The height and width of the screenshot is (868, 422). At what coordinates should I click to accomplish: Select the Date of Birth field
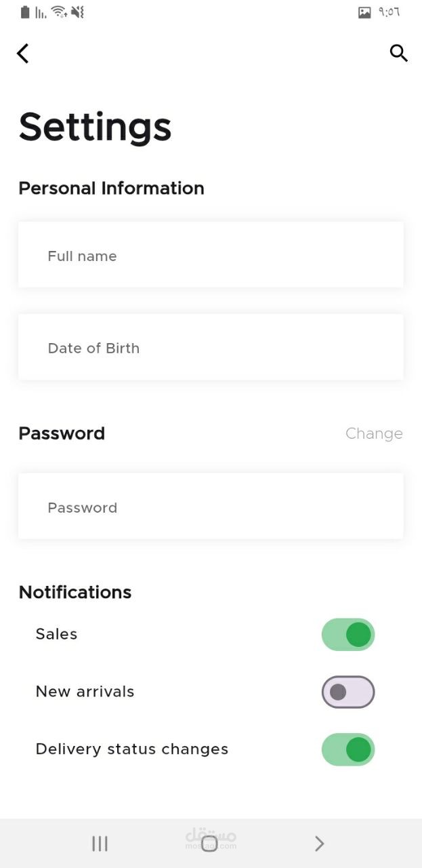tap(211, 347)
